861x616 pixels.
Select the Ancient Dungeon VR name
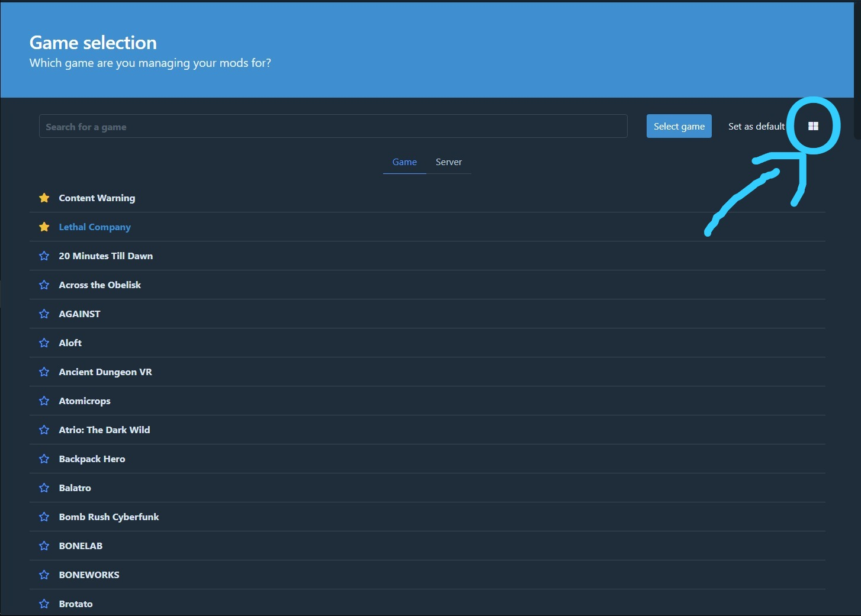pyautogui.click(x=105, y=372)
